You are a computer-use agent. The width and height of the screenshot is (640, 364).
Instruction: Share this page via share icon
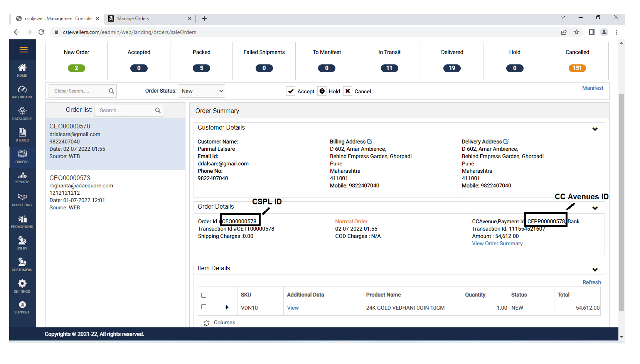(564, 32)
